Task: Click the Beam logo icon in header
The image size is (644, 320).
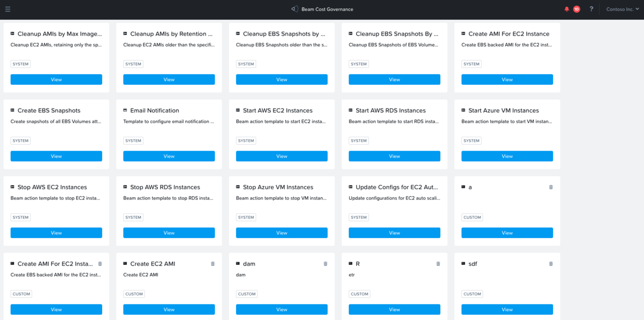Action: click(x=295, y=9)
